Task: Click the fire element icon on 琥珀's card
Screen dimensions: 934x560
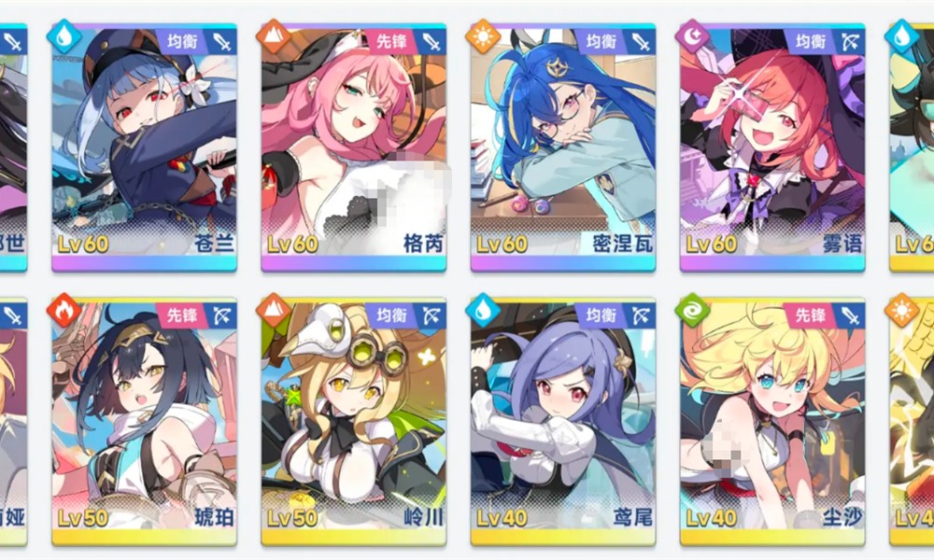Action: (64, 310)
